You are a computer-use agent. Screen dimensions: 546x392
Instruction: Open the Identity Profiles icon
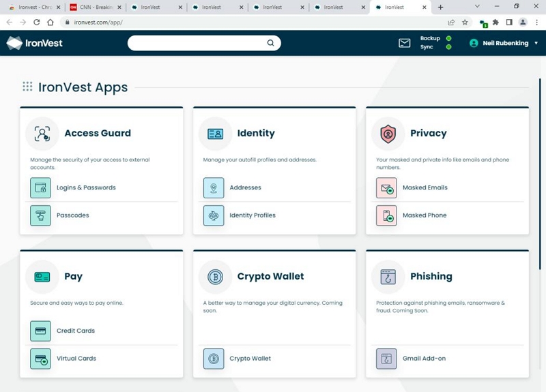point(214,215)
